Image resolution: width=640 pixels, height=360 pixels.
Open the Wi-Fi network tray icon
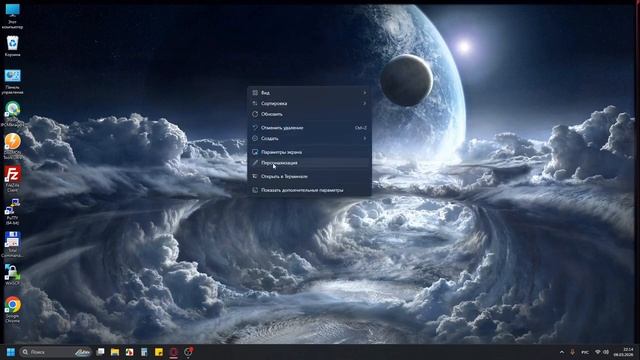point(598,352)
